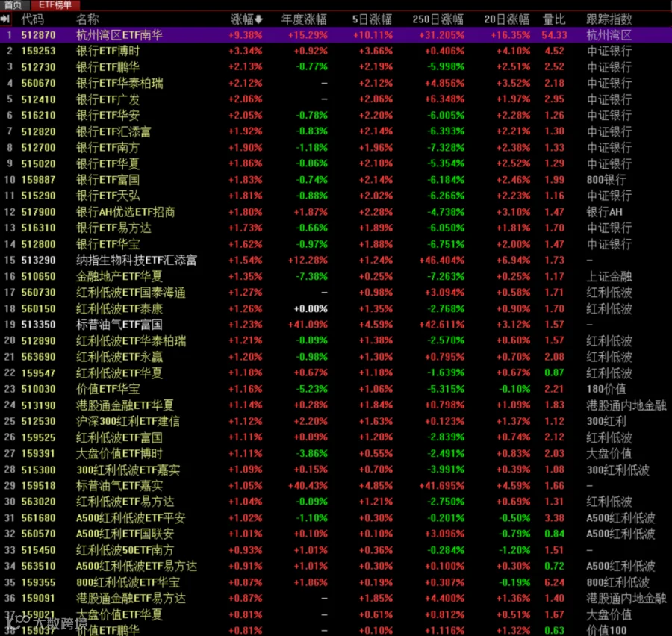Click 54.33 volume ratio cell
The width and height of the screenshot is (672, 636).
pos(554,35)
